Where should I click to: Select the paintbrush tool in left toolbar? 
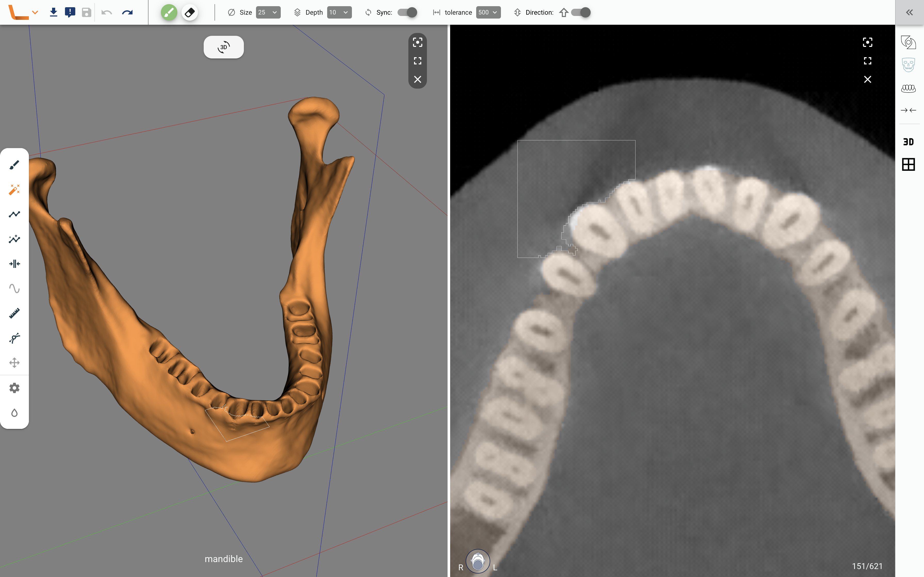(14, 165)
